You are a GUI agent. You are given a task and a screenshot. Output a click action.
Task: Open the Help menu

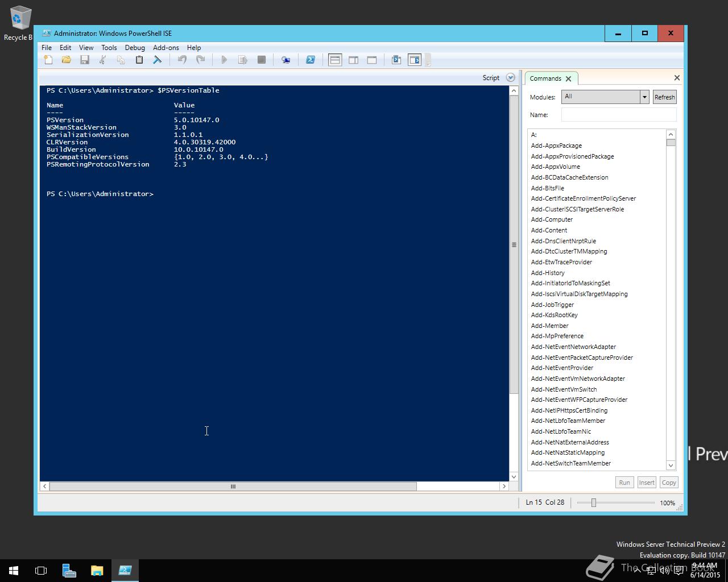(194, 48)
